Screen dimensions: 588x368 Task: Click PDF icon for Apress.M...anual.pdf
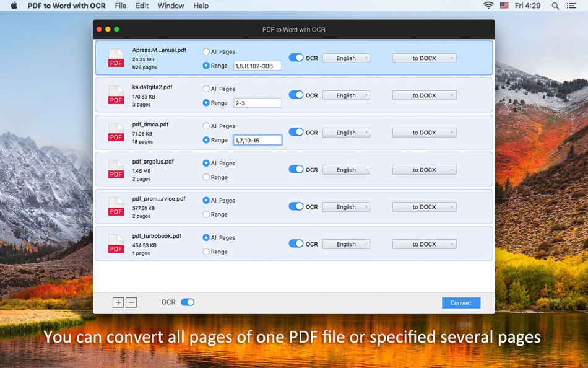[116, 58]
